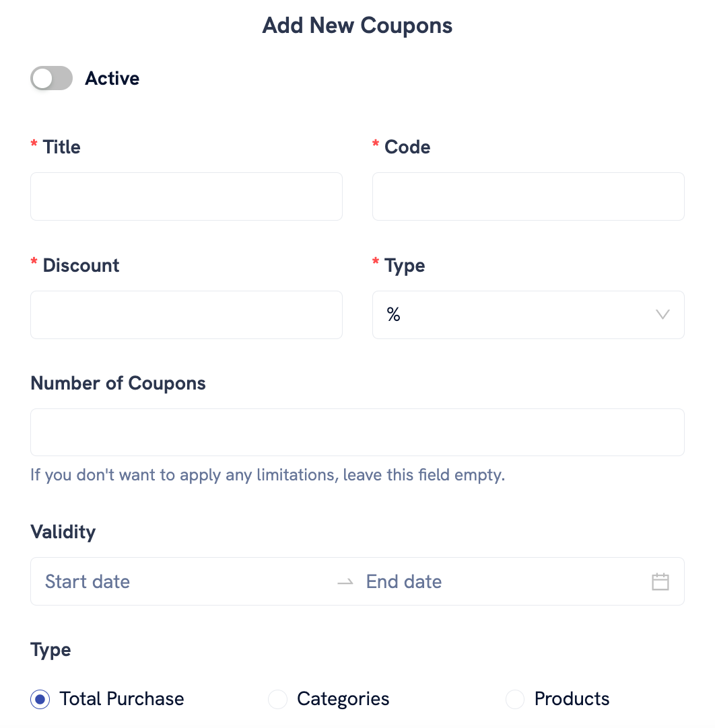Screen dimensions: 715x728
Task: Set the End date in Validity
Action: pos(404,581)
